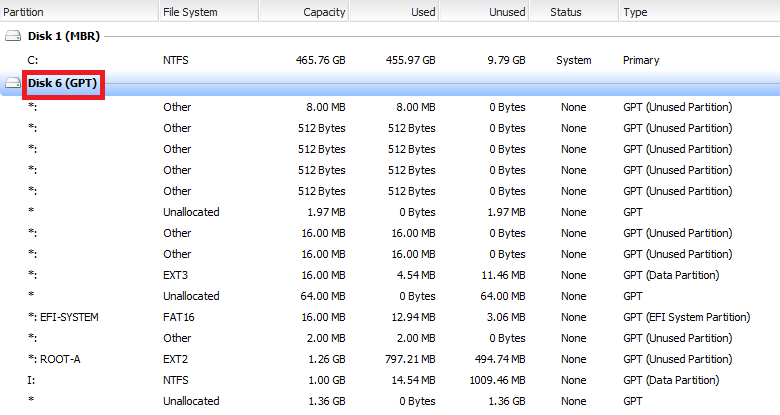
Task: Click the 1.97 MB unused cell
Action: pos(506,212)
